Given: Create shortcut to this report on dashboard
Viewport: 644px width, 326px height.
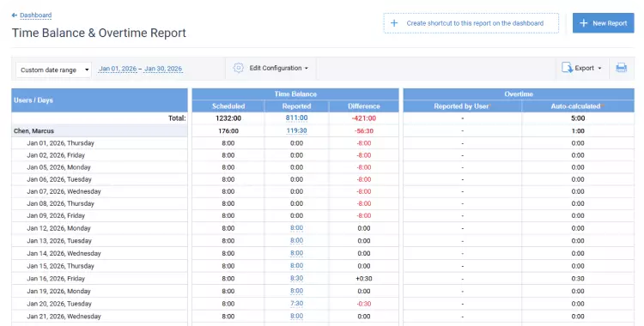Looking at the screenshot, I should (471, 23).
